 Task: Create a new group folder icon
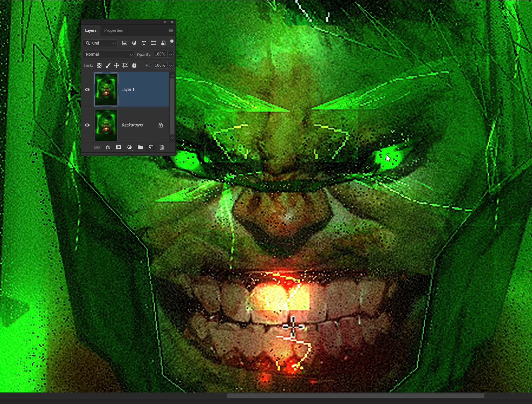(x=140, y=147)
